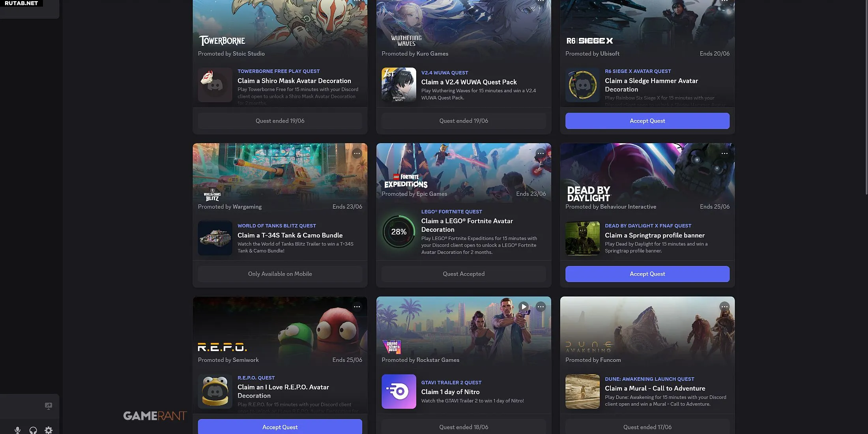The image size is (868, 434).
Task: Click 'Promoted by Behaviour Interactive' text
Action: coord(611,207)
